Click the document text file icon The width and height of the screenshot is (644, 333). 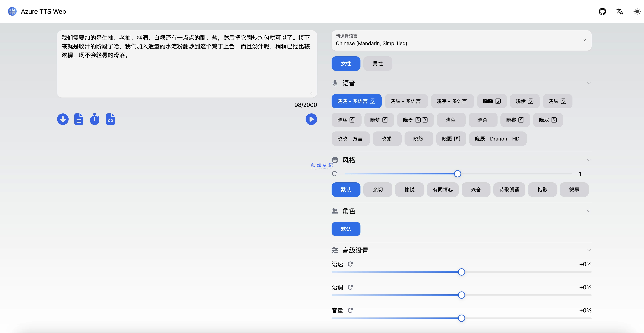tap(79, 119)
